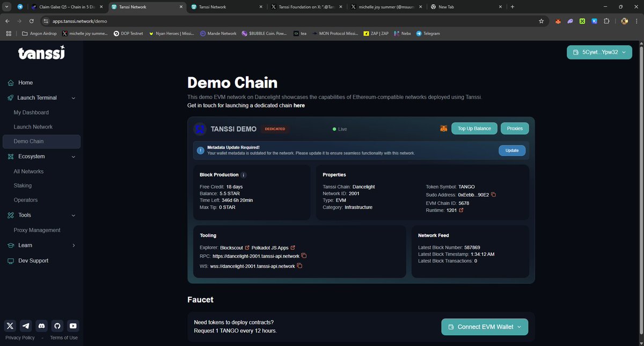Click the piggy bank icon near Top Up Balance

coord(443,128)
